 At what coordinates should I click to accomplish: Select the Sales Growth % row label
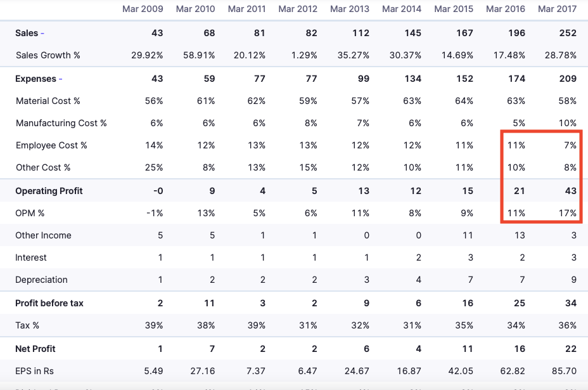point(48,55)
